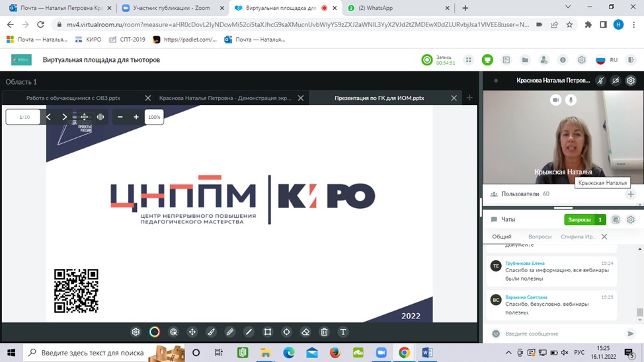Close the Работа с обучающимися с ОВЗ.pptx tab
The image size is (644, 362).
click(148, 98)
